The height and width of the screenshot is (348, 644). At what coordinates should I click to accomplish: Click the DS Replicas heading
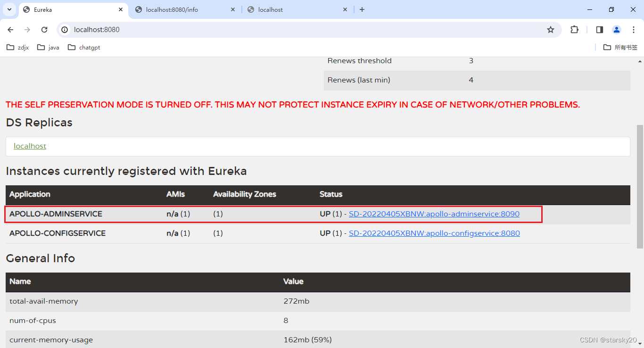click(x=39, y=123)
